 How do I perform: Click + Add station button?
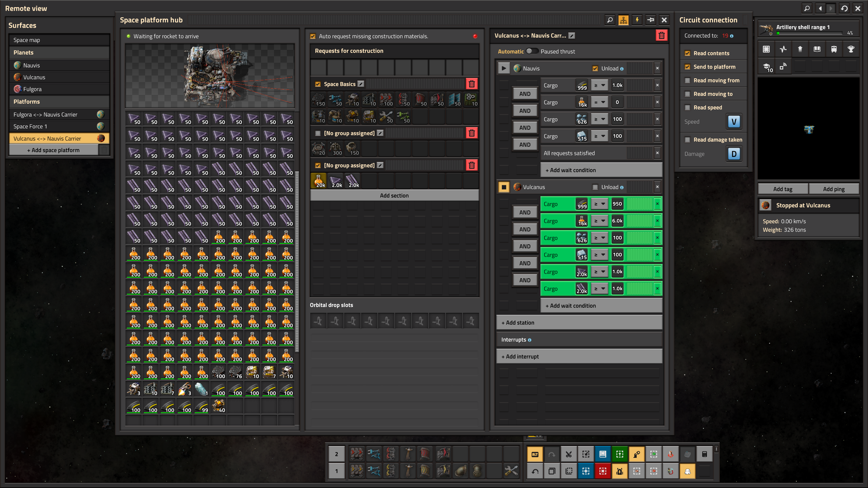(x=579, y=322)
